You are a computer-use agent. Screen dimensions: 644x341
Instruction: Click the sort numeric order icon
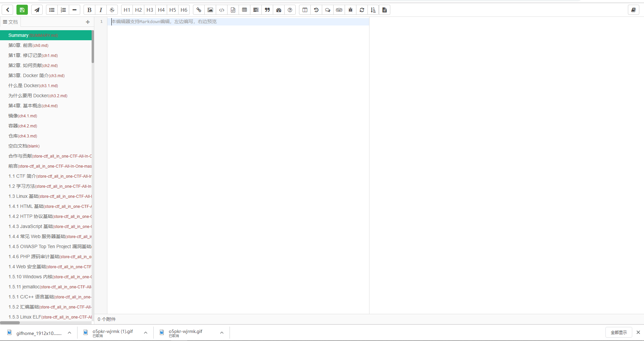click(x=373, y=10)
